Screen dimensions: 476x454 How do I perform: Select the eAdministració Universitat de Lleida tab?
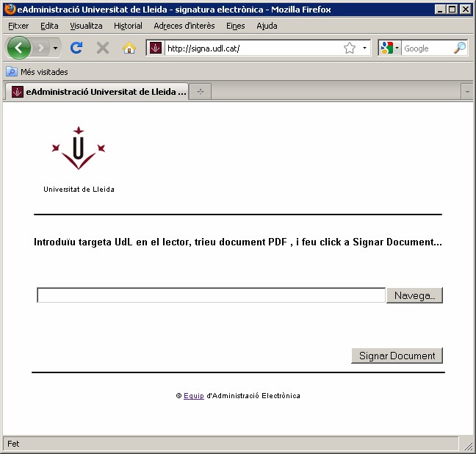point(97,91)
